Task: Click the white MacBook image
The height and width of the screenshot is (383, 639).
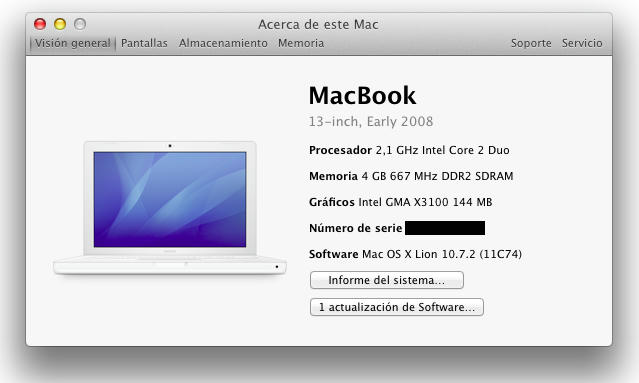Action: [170, 208]
